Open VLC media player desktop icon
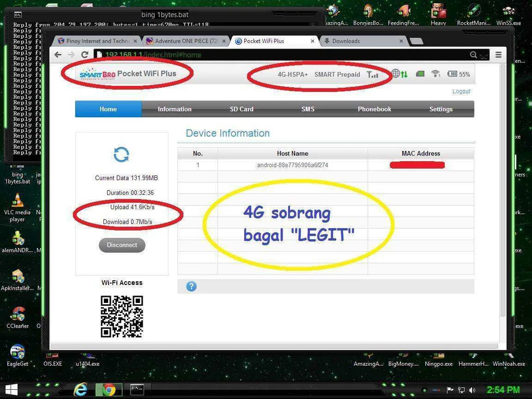532x399 pixels. (x=17, y=207)
